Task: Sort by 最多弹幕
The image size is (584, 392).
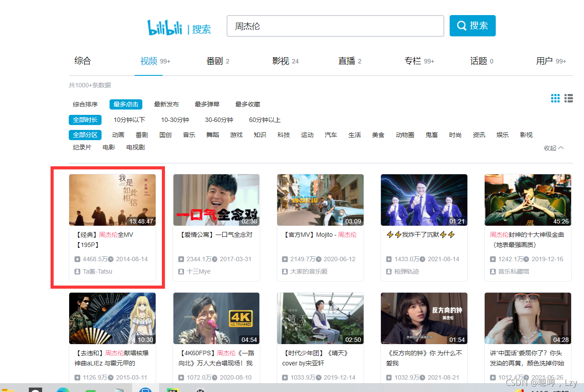Action: pos(207,105)
